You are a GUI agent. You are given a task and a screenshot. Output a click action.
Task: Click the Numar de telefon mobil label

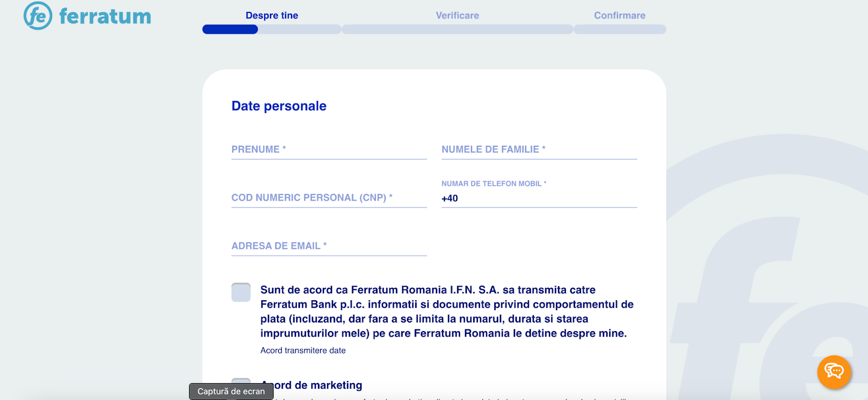[494, 184]
